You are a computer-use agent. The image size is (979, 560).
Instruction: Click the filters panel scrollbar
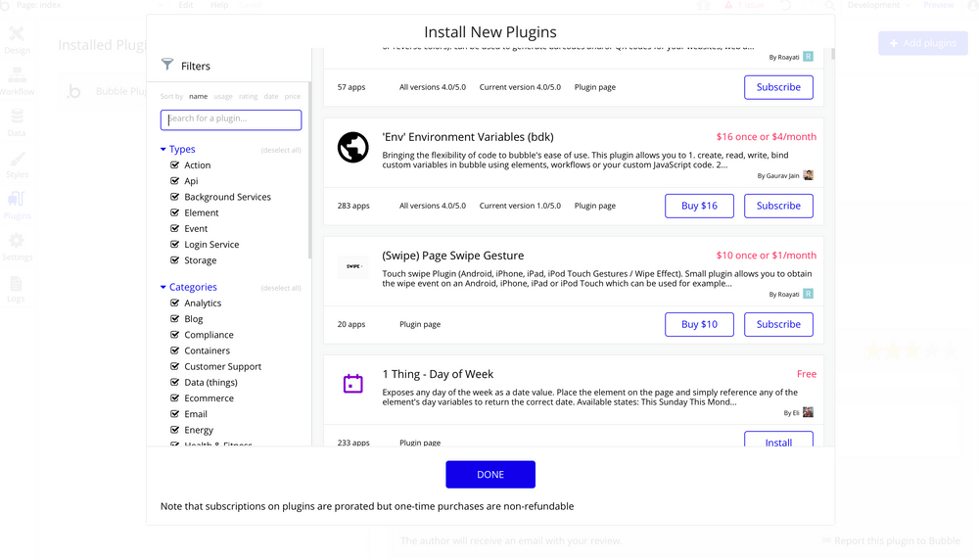coord(309,170)
